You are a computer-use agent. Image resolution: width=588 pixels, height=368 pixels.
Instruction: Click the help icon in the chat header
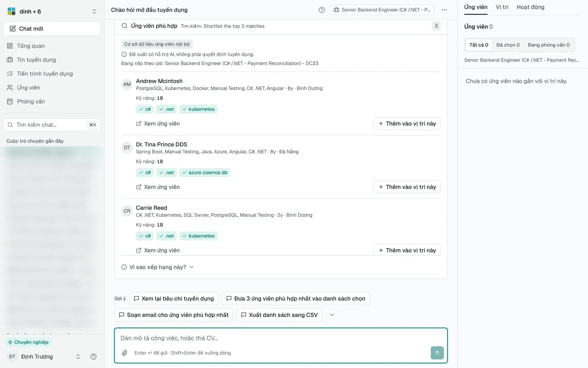pyautogui.click(x=322, y=10)
